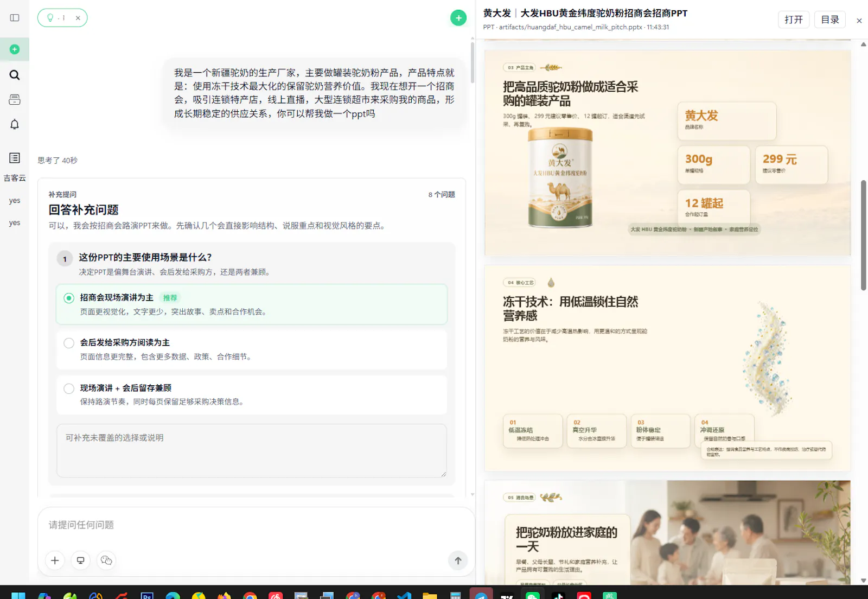Click the 300g spec card in slide
The height and width of the screenshot is (599, 868).
(714, 164)
